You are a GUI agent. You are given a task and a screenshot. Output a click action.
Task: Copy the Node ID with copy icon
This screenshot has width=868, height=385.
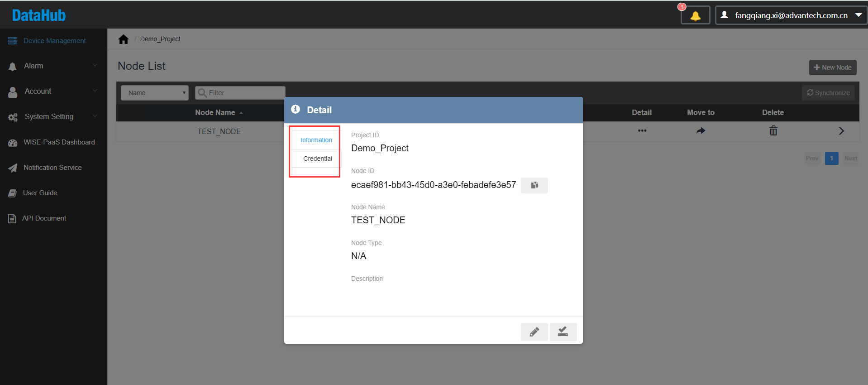(x=534, y=185)
